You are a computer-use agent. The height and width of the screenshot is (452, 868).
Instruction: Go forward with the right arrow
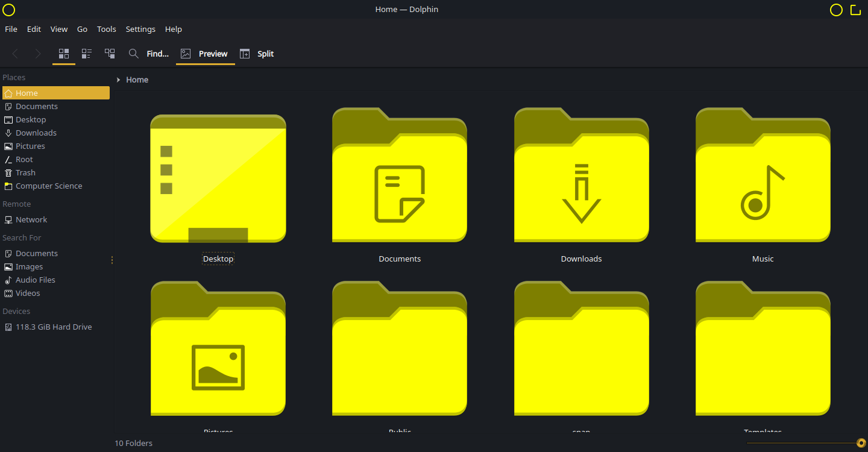pyautogui.click(x=38, y=54)
